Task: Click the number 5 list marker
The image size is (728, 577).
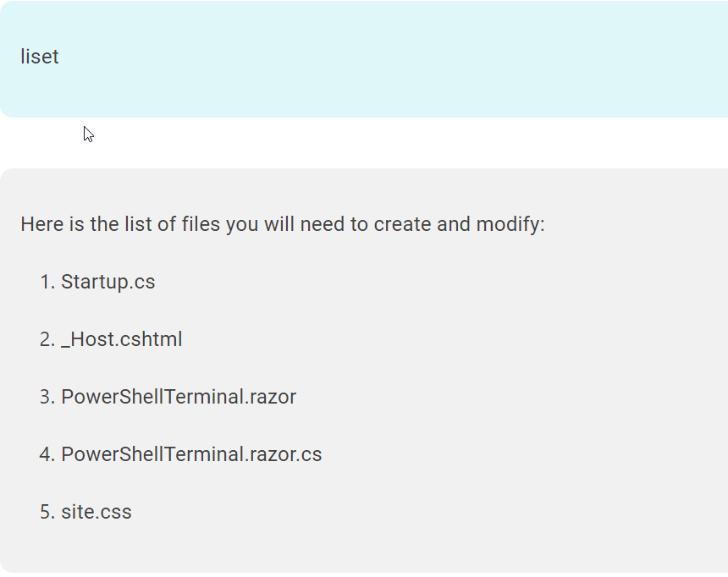Action: 47,512
